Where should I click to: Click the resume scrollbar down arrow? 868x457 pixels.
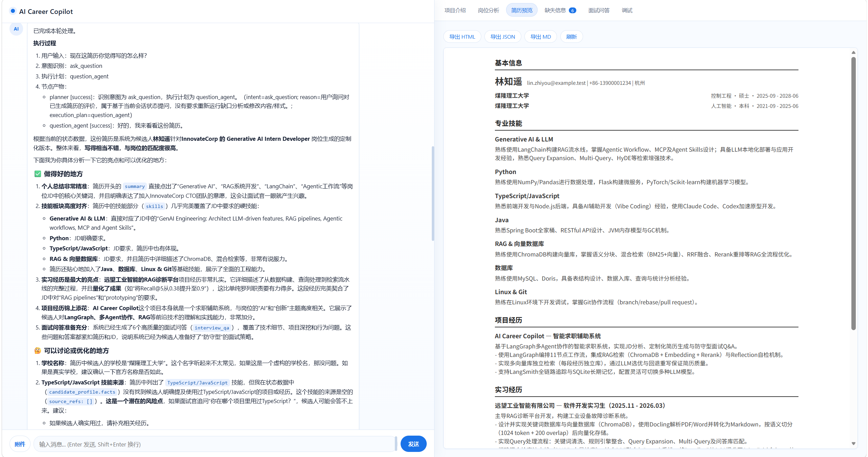(x=854, y=444)
